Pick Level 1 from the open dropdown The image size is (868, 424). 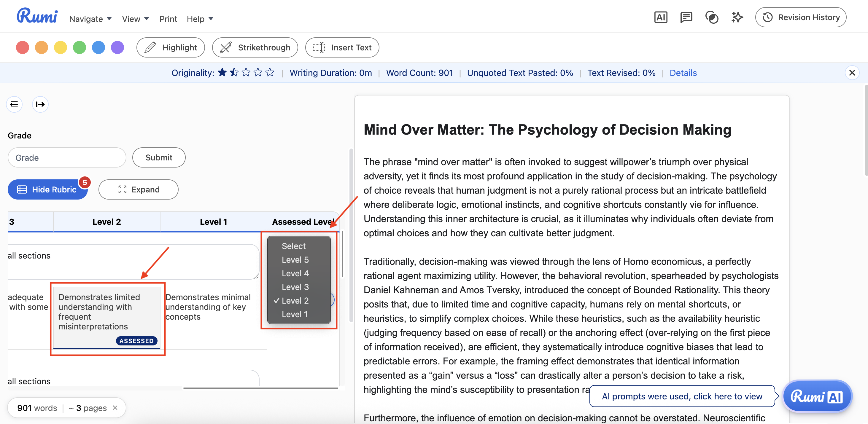point(295,314)
